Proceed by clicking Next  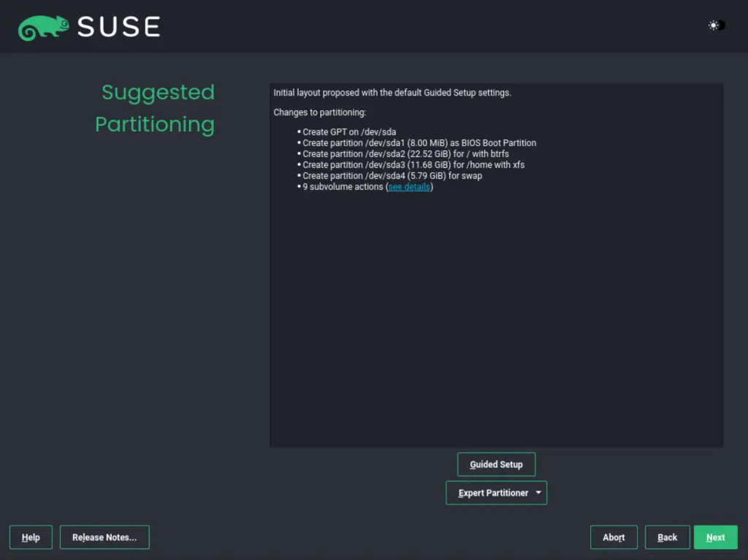[x=715, y=537]
